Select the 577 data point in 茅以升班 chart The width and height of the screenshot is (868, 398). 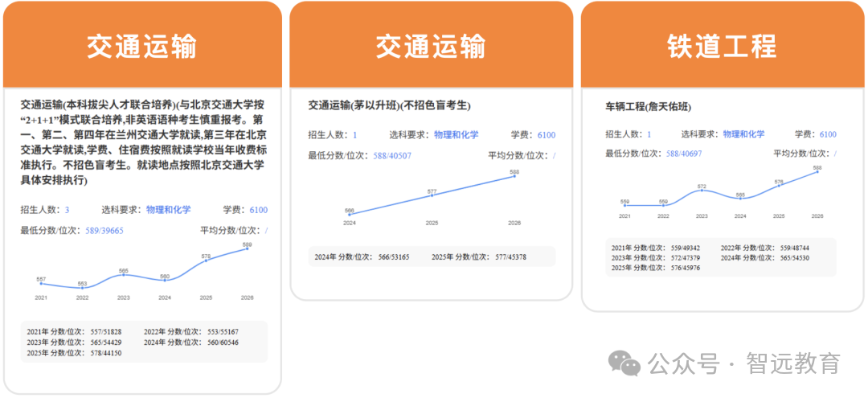[432, 195]
